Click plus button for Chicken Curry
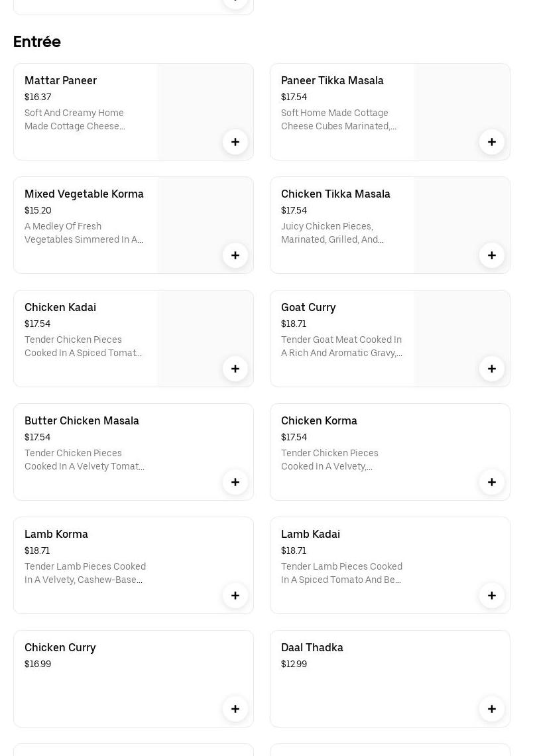Image resolution: width=533 pixels, height=756 pixels. coord(235,709)
